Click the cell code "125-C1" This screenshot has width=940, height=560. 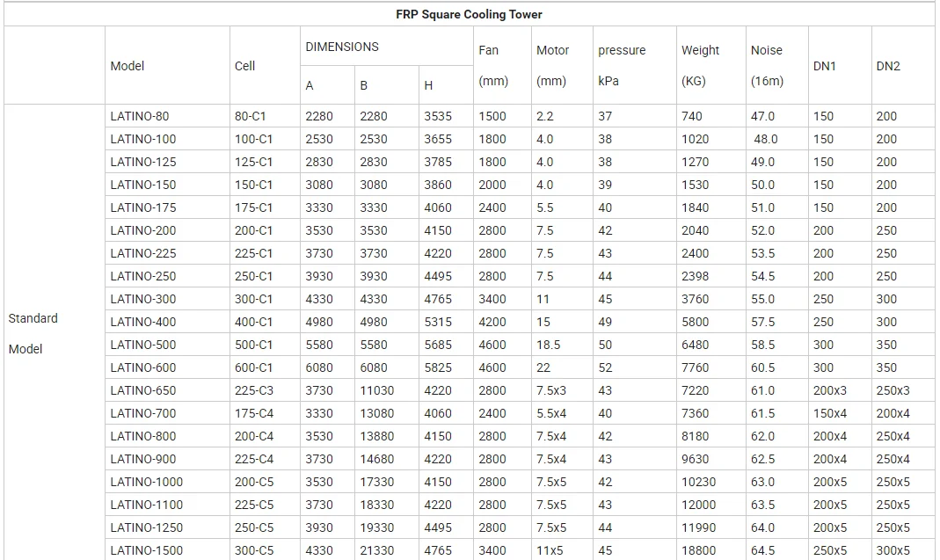pos(253,162)
